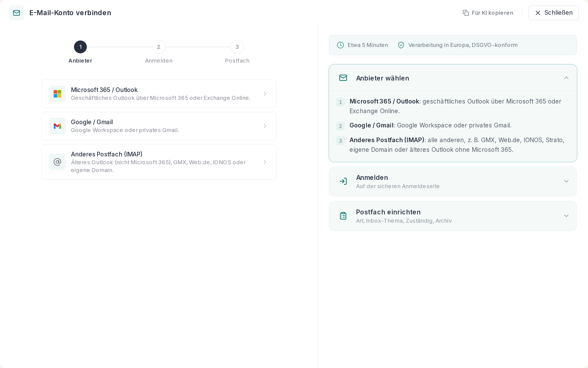The height and width of the screenshot is (368, 588).
Task: Click the Postfach einrichten accordion title
Action: pyautogui.click(x=388, y=212)
